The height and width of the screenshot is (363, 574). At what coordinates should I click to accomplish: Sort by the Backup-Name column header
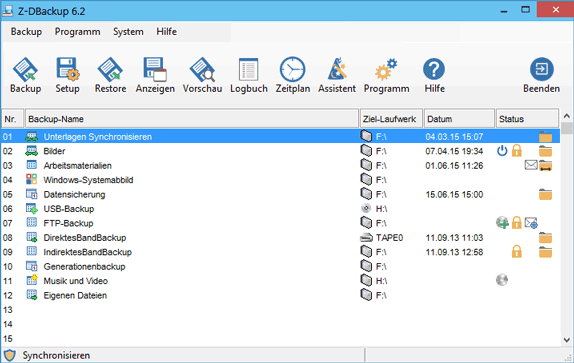point(191,119)
